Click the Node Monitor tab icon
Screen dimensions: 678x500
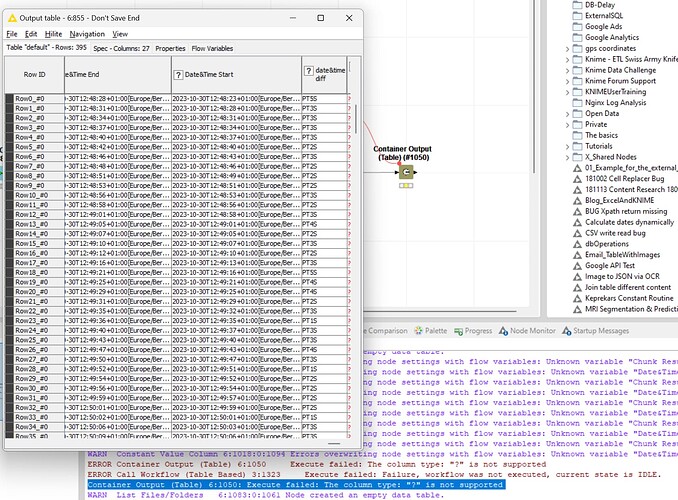click(503, 331)
